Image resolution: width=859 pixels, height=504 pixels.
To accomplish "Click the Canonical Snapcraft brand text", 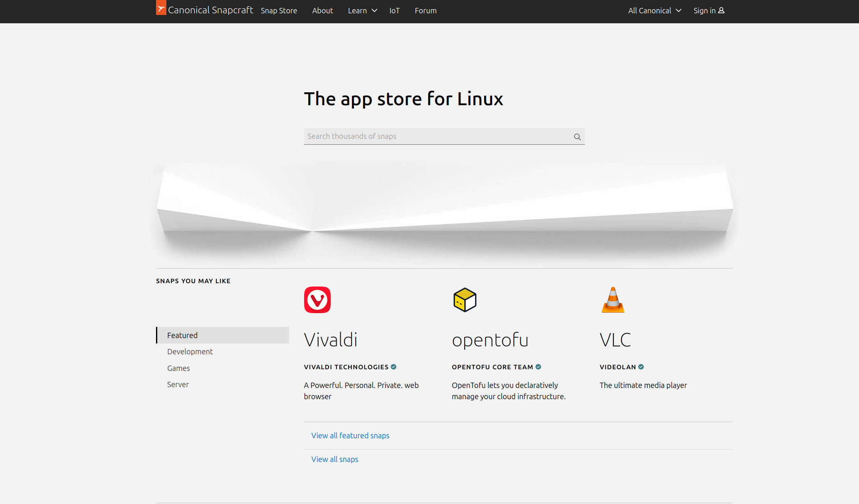I will point(210,10).
